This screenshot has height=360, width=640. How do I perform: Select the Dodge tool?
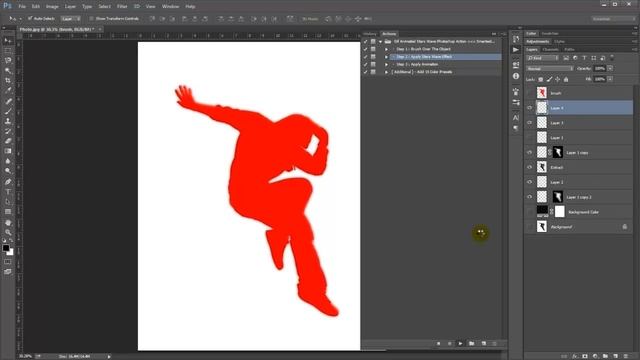pyautogui.click(x=8, y=171)
